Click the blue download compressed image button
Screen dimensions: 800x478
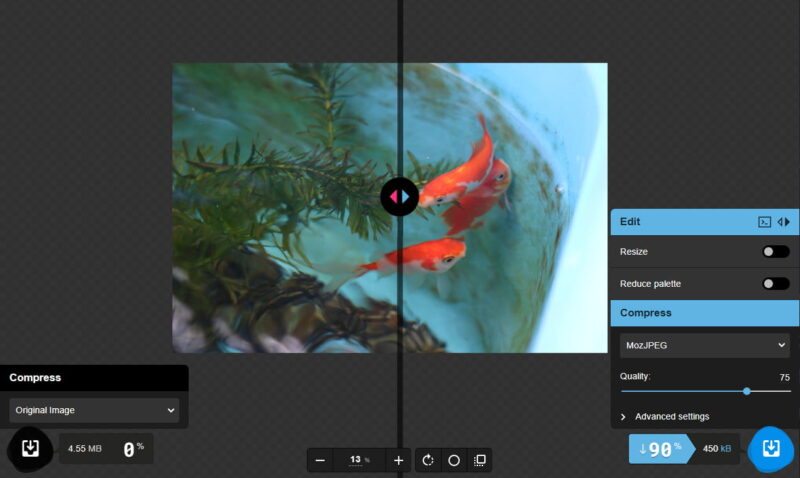point(771,448)
